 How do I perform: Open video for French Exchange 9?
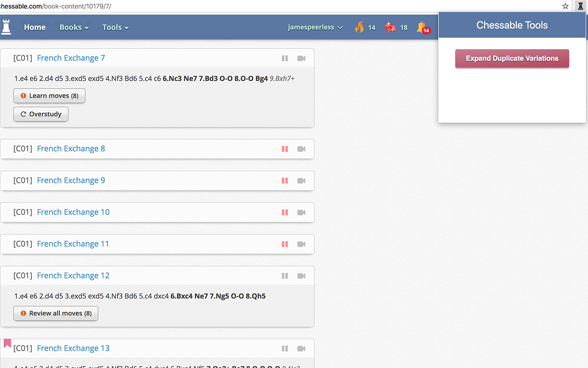click(301, 181)
